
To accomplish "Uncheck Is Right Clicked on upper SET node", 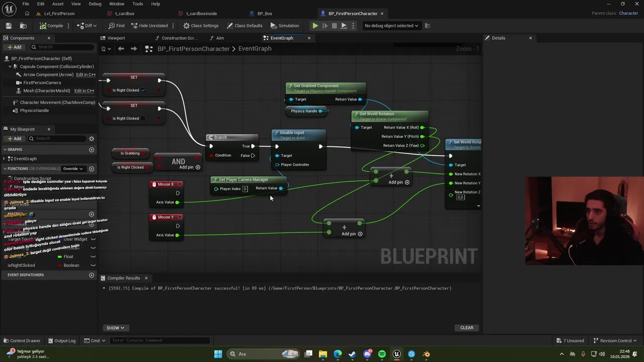I will 143,90.
